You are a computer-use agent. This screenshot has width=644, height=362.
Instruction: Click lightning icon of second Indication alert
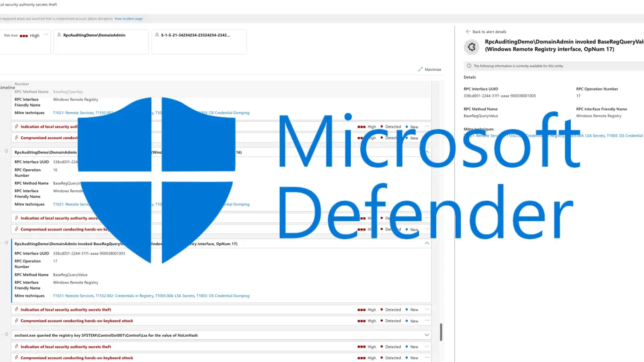point(17,218)
